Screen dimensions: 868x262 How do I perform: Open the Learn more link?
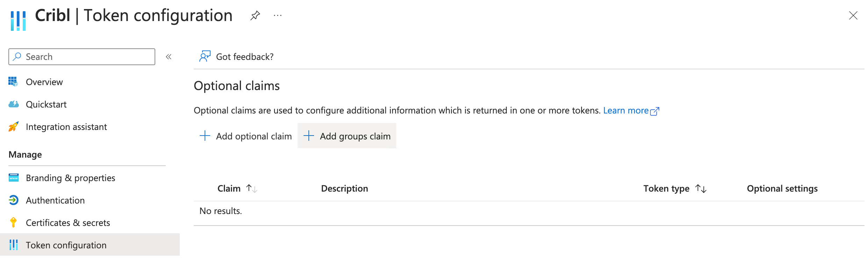626,110
